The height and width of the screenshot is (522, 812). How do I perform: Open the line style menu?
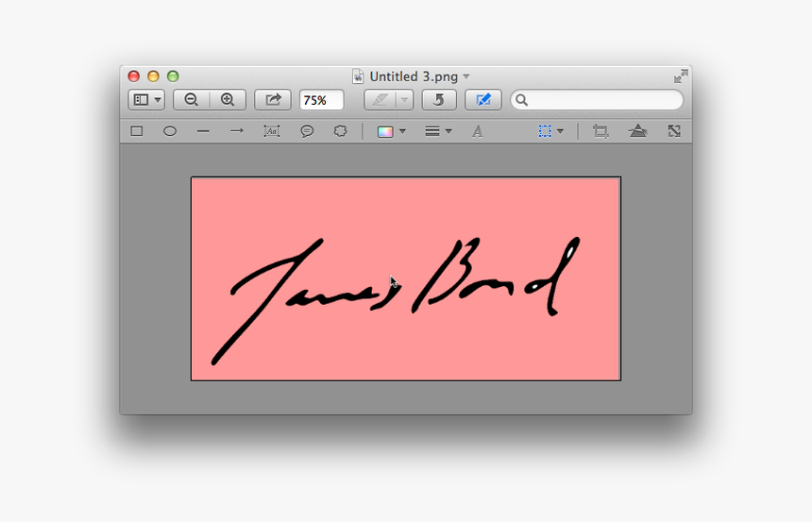coord(438,131)
